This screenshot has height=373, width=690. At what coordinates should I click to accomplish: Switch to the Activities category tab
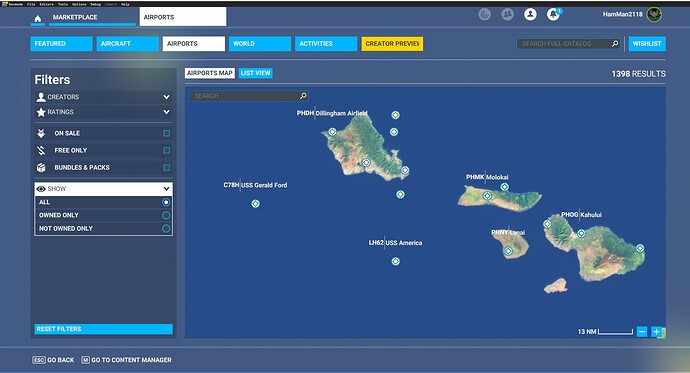tap(326, 44)
